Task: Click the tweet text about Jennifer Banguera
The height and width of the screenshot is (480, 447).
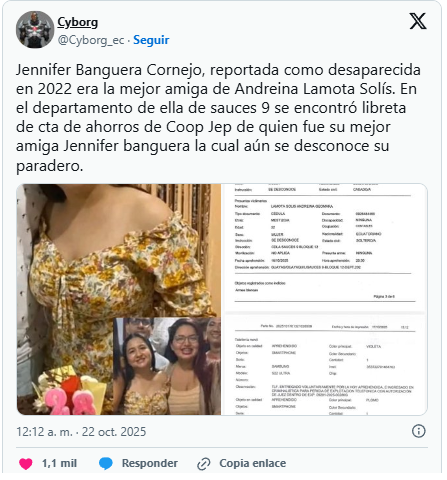Action: 218,117
